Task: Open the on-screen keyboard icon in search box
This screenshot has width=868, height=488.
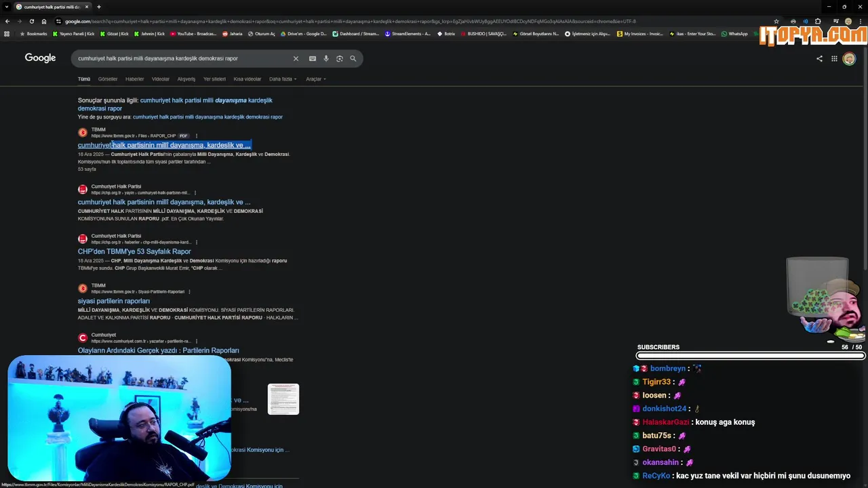Action: click(x=313, y=58)
